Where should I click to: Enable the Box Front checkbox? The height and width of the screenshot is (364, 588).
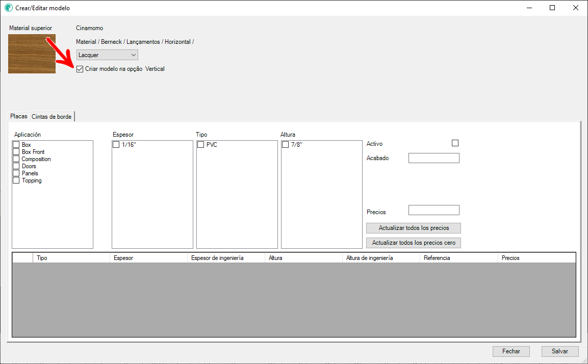[x=16, y=152]
